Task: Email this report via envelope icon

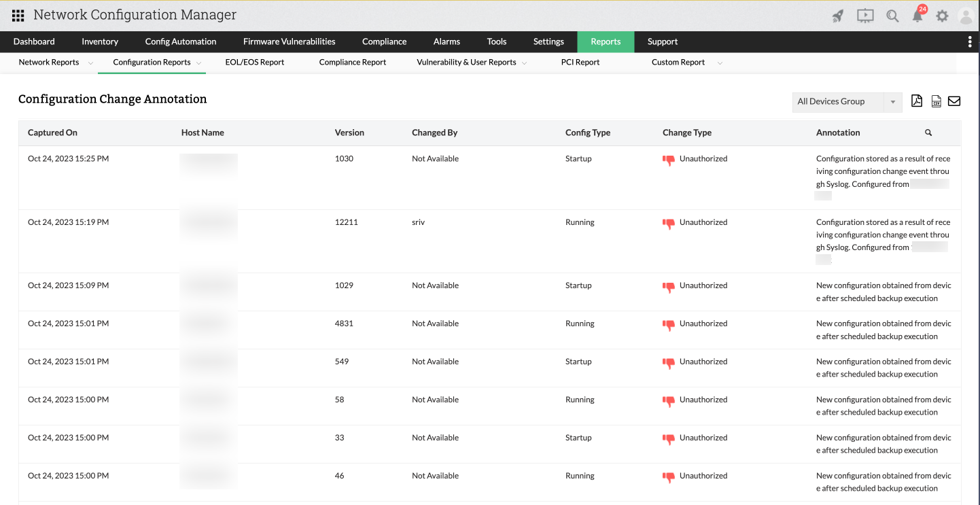Action: [954, 101]
